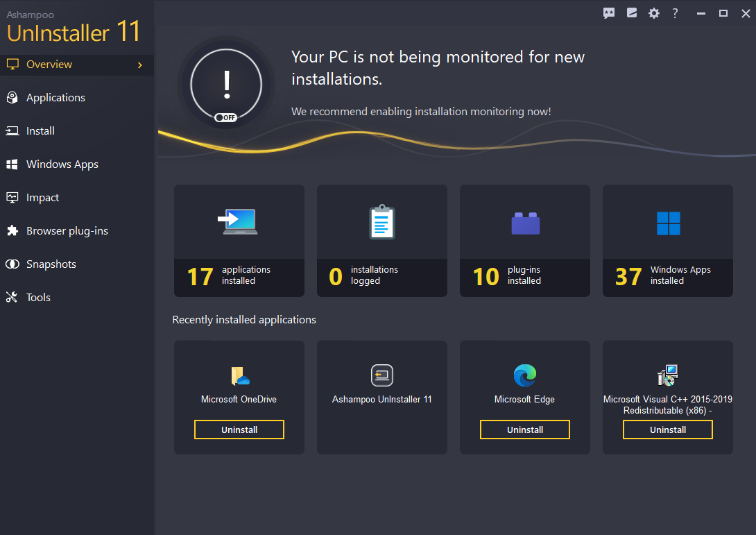Open the 17 applications installed tile
The width and height of the screenshot is (756, 535).
coord(239,241)
